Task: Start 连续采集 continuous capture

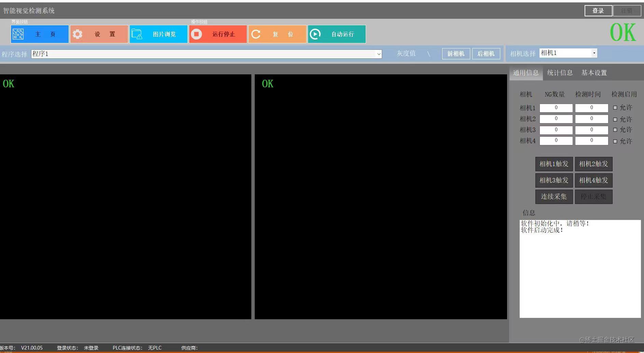Action: 554,197
